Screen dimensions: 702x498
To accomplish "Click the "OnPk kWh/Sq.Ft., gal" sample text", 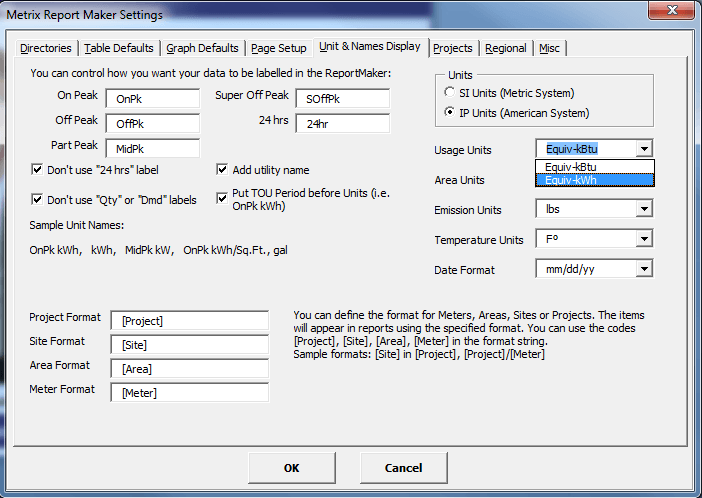I will click(x=235, y=250).
